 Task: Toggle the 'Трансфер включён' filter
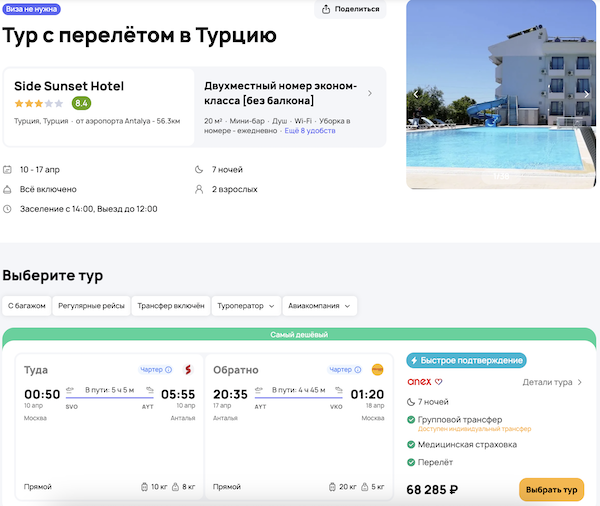171,306
